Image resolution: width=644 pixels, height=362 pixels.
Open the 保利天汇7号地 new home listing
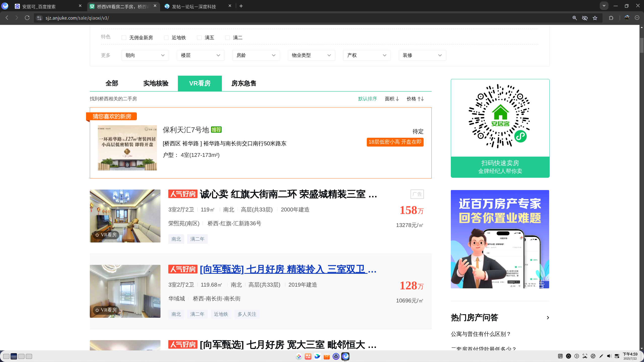[x=186, y=130]
